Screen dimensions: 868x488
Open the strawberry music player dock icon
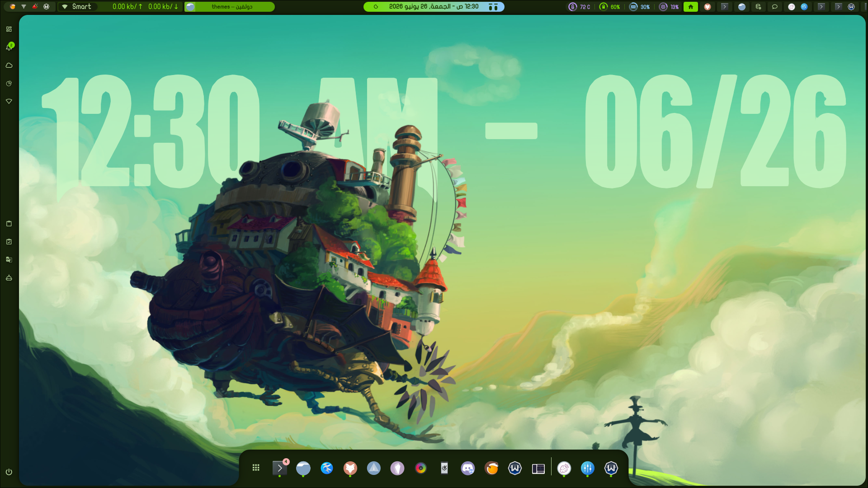tap(564, 468)
